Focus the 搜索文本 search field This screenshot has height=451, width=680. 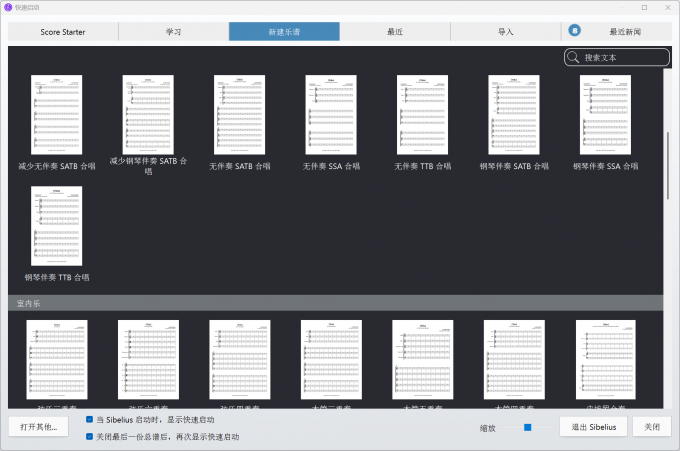tap(617, 57)
